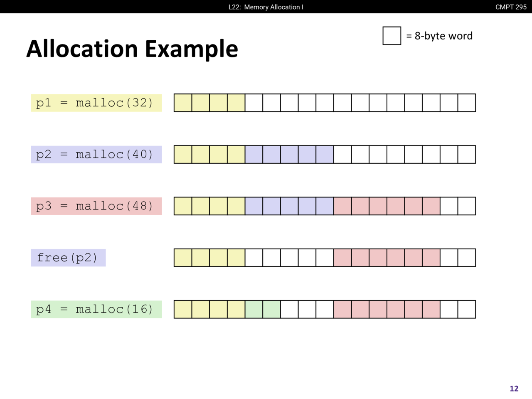The width and height of the screenshot is (532, 399).
Task: Click the 'L22: Memory Allocation I' header text
Action: click(266, 7)
